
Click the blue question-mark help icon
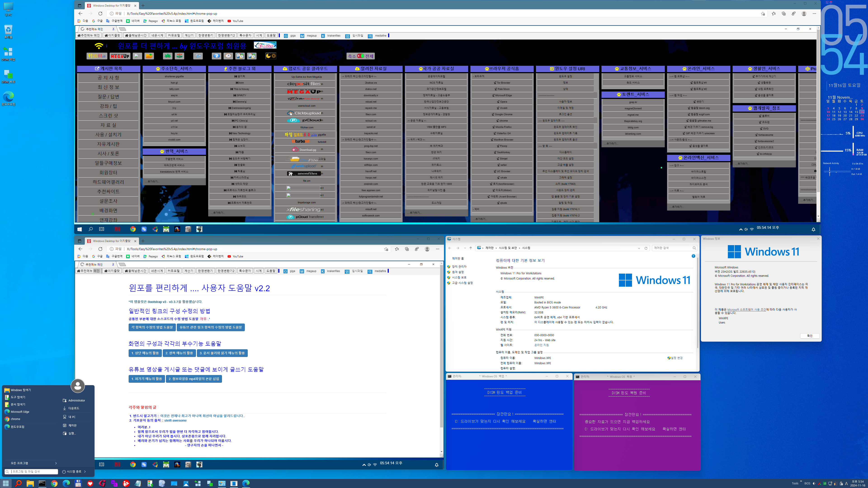point(216,56)
